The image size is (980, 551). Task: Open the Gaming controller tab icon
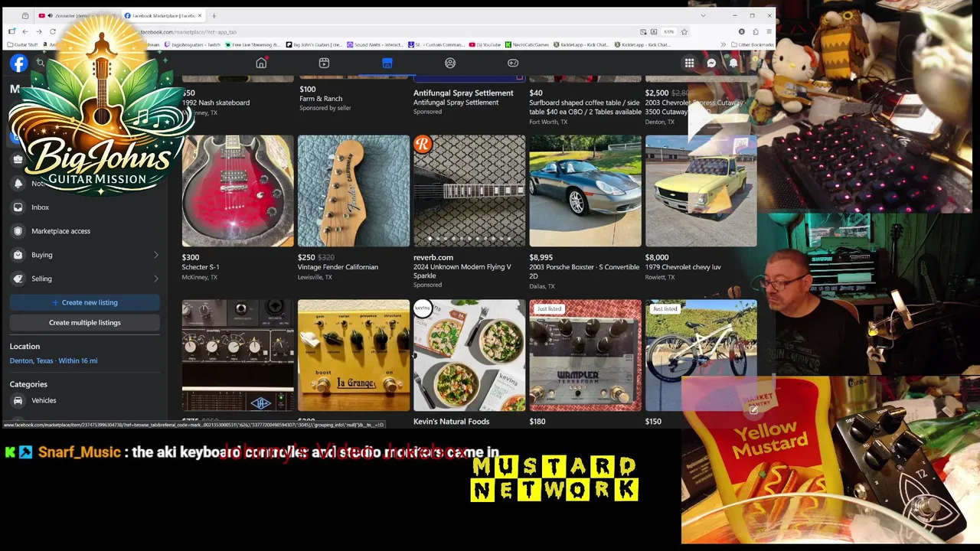(513, 63)
